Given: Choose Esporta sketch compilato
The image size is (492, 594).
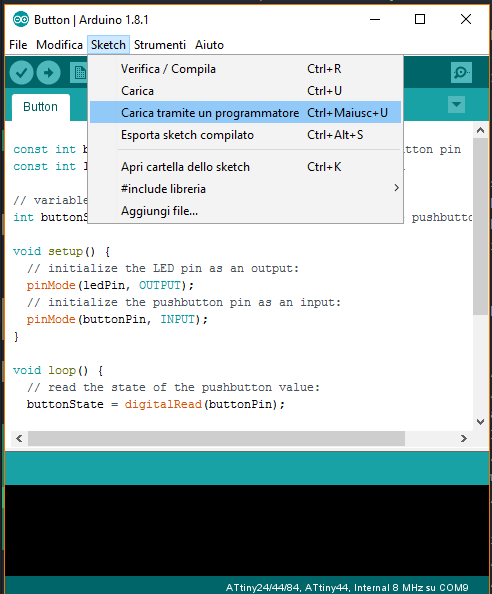Looking at the screenshot, I should [246, 135].
